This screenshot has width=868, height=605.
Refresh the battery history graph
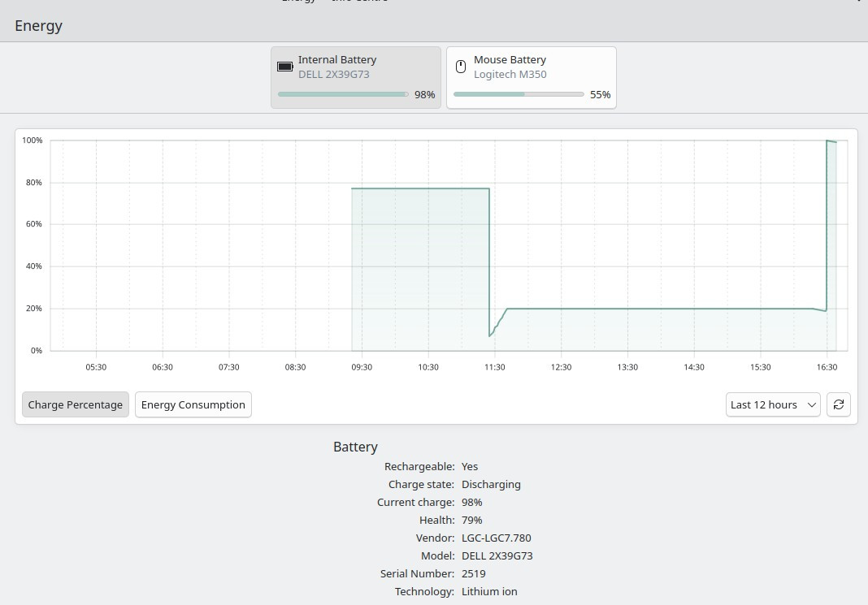tap(838, 404)
